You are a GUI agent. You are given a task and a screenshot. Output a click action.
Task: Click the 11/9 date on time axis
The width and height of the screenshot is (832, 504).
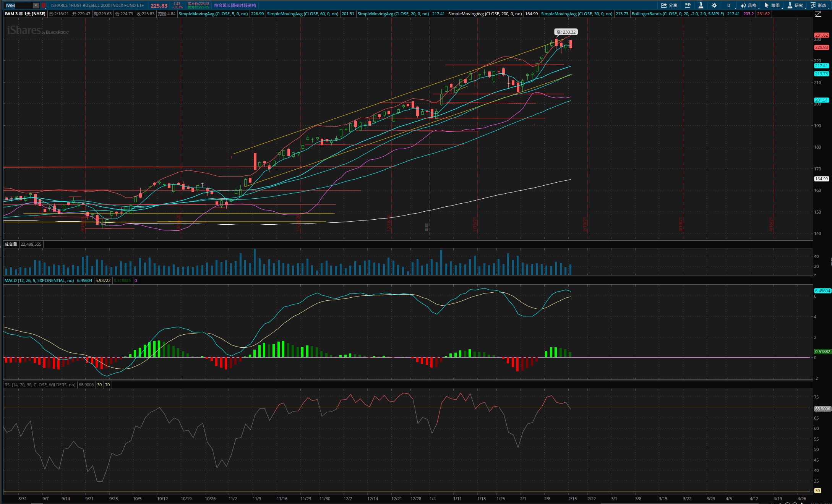click(x=257, y=499)
